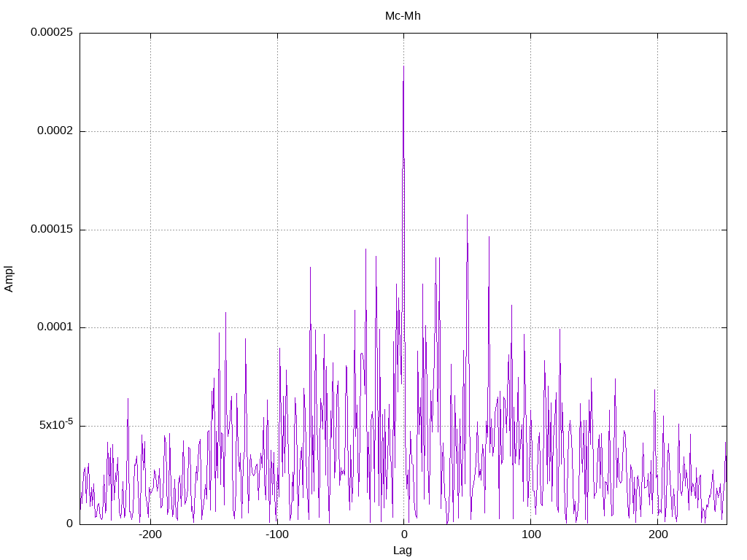
Task: Select the y-axis tick label 0.00015
Action: pyautogui.click(x=52, y=229)
